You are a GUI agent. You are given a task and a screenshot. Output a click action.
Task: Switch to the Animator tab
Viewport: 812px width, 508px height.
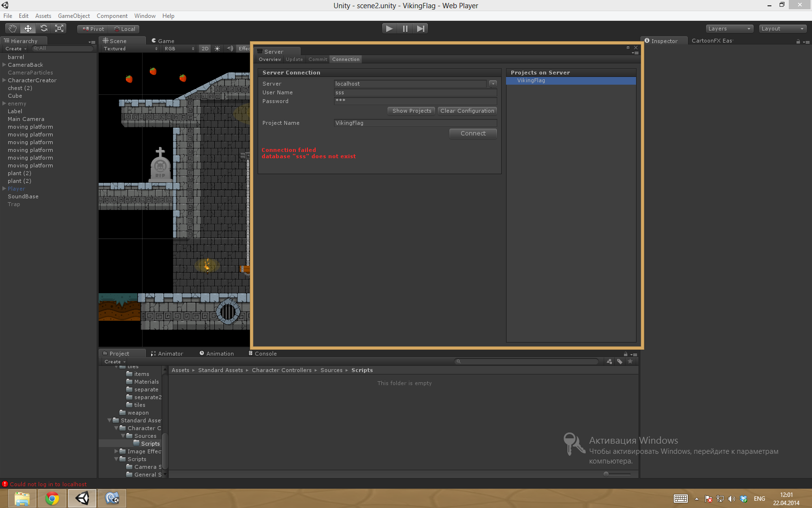[167, 354]
